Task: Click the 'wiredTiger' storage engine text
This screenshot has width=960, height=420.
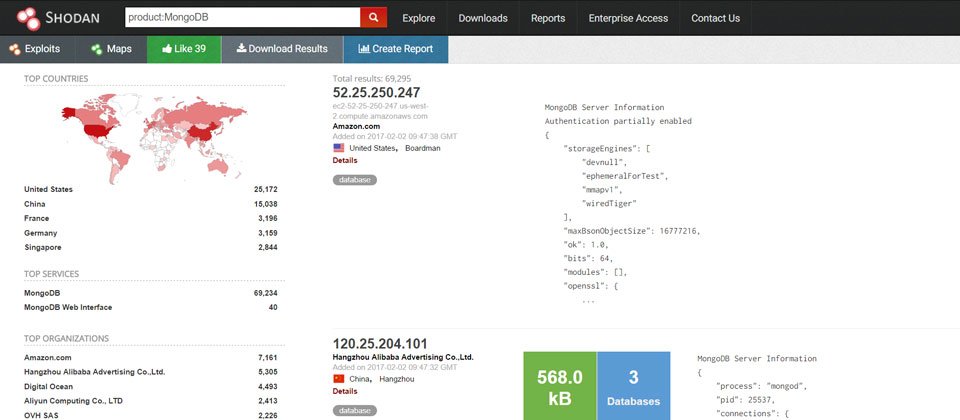Action: click(610, 203)
